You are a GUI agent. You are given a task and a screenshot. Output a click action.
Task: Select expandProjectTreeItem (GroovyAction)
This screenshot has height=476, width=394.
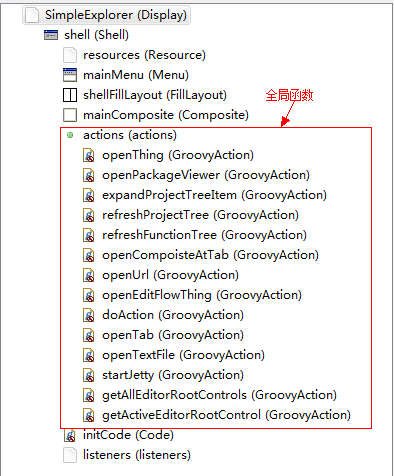[214, 195]
